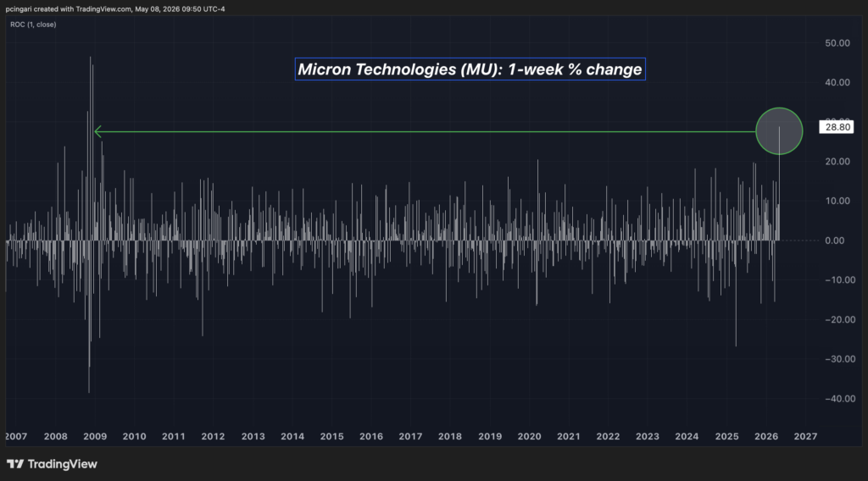Viewport: 868px width, 481px height.
Task: Click the 2014 year label on the time axis
Action: click(x=292, y=436)
